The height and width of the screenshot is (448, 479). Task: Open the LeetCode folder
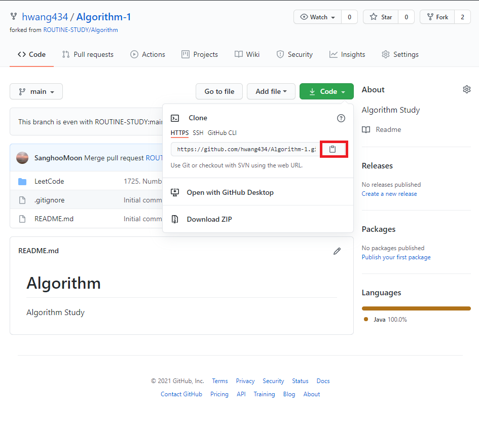point(49,181)
